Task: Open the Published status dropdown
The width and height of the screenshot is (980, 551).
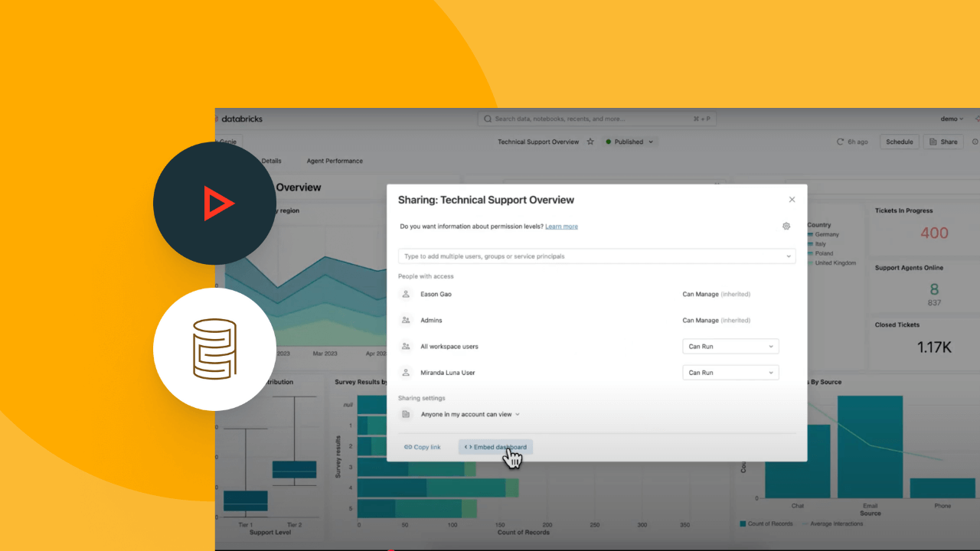Action: 629,142
